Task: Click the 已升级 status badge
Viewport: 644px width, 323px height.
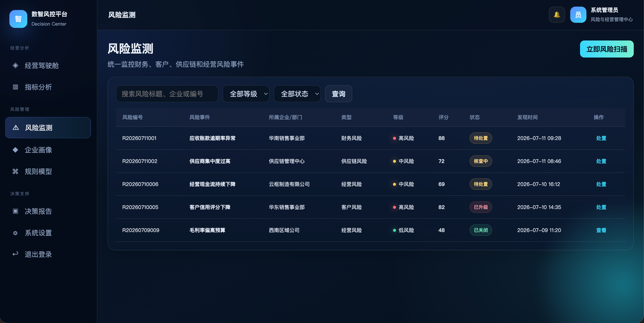Action: point(480,207)
